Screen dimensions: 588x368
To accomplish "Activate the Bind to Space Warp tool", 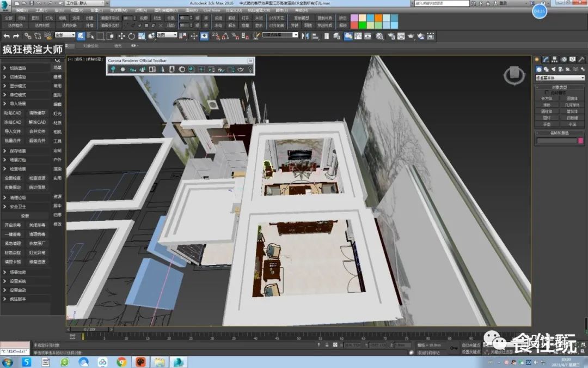I will [x=47, y=36].
